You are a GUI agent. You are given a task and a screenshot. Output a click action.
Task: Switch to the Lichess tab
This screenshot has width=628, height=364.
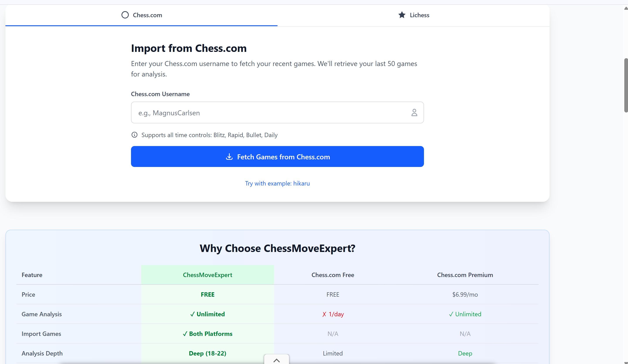click(x=414, y=15)
